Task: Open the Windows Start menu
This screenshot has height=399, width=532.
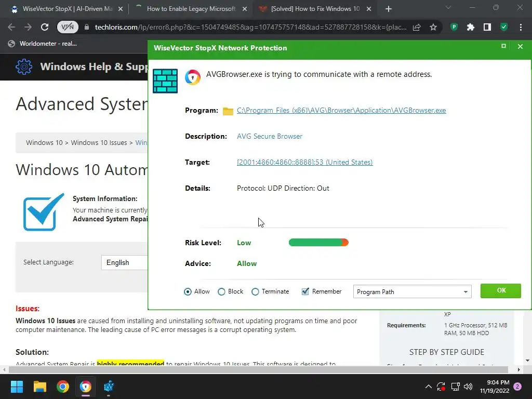Action: point(17,387)
